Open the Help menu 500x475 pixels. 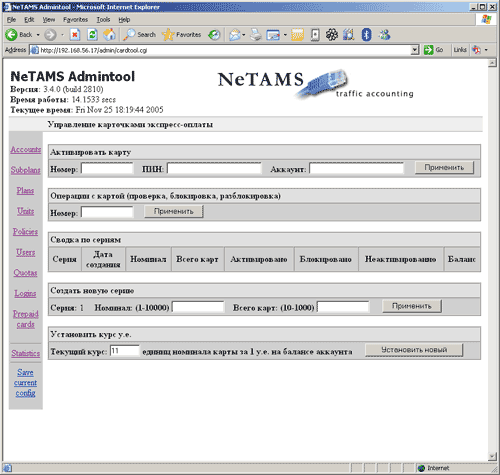click(x=124, y=20)
